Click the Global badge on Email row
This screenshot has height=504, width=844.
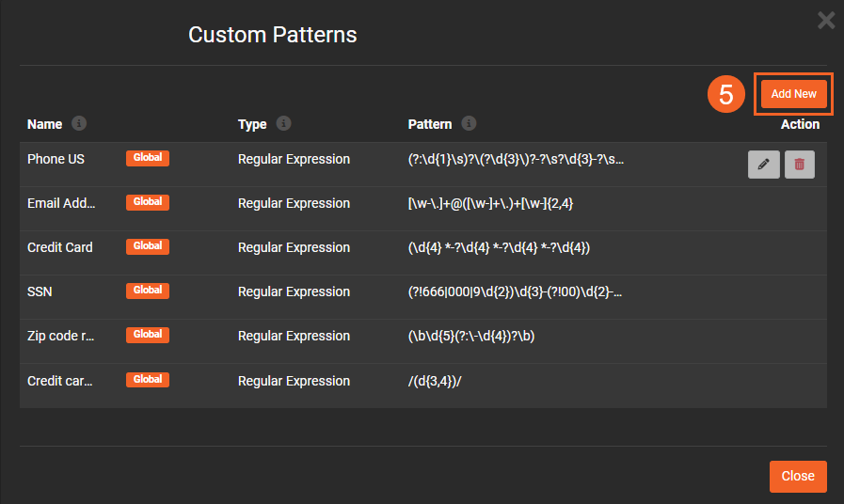[x=148, y=202]
